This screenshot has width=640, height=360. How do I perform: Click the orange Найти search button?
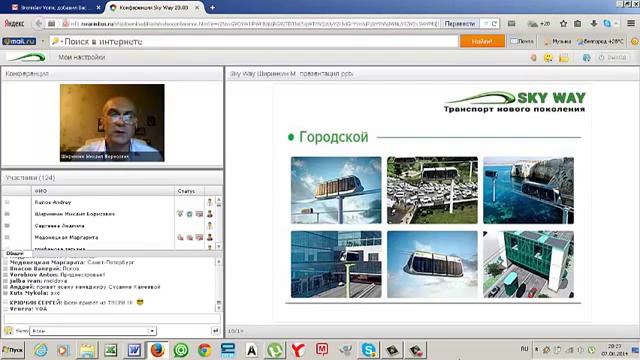tap(482, 41)
